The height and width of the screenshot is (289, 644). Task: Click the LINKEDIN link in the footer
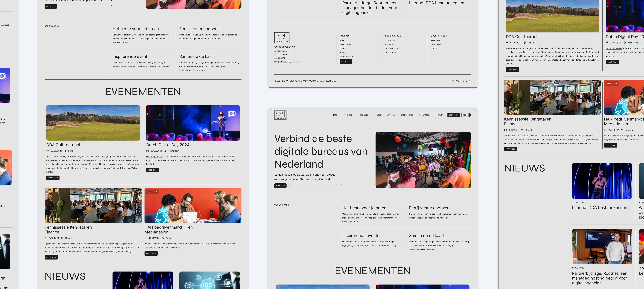[x=390, y=40]
